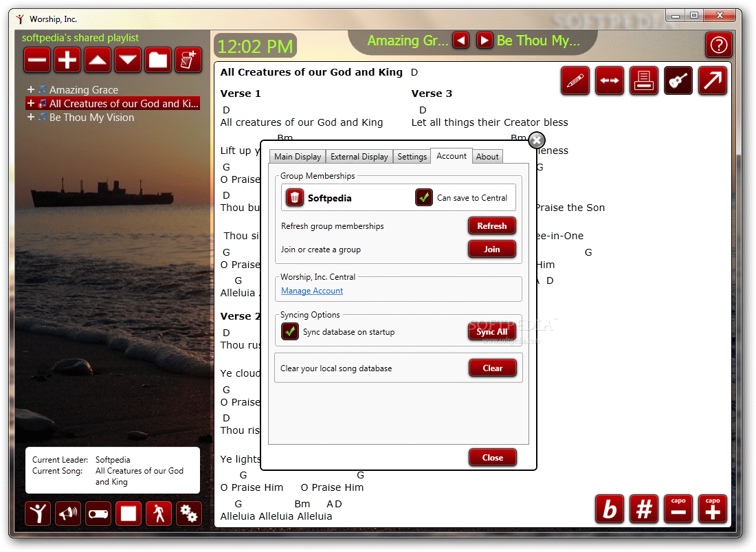Screen dimensions: 756x552
Task: Open settings with the gears icon
Action: click(x=188, y=514)
